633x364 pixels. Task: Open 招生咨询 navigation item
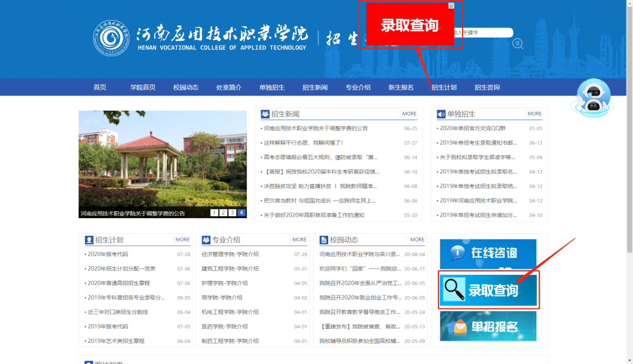pyautogui.click(x=487, y=87)
